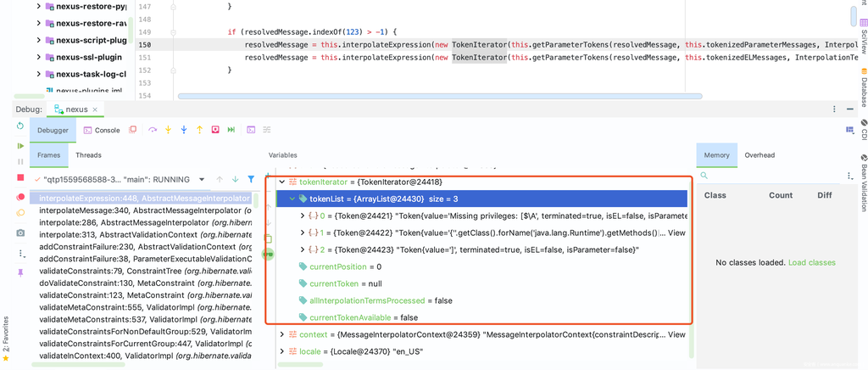Expand the context variable node
The width and height of the screenshot is (868, 370).
[282, 335]
